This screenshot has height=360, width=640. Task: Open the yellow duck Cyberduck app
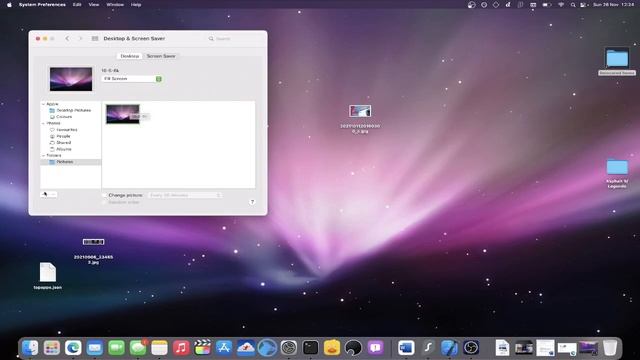[x=332, y=348]
